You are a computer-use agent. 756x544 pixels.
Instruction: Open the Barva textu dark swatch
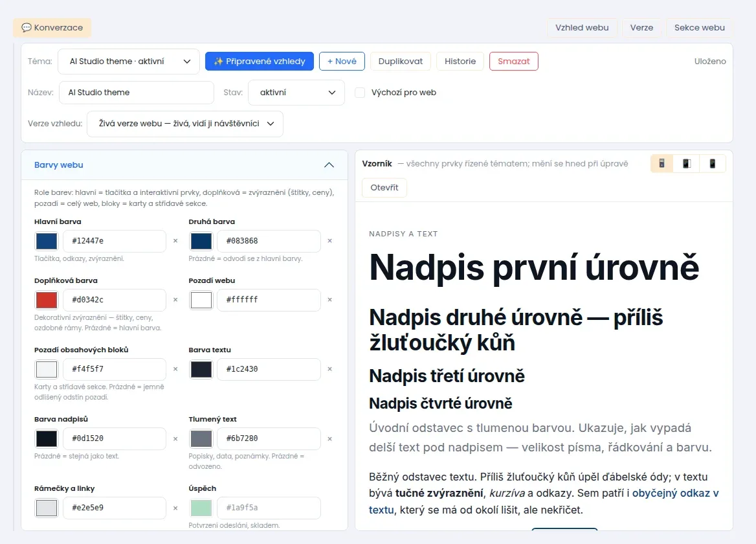201,369
